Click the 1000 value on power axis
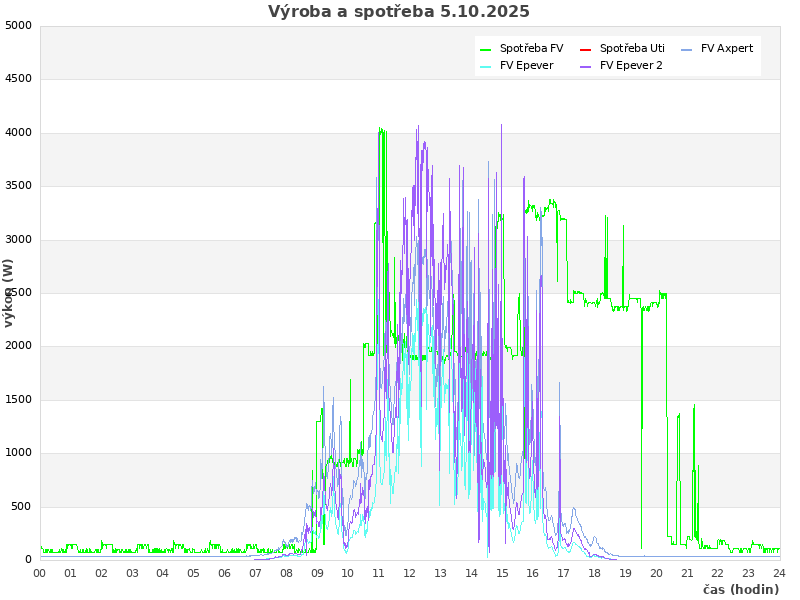This screenshot has height=600, width=800. point(18,453)
